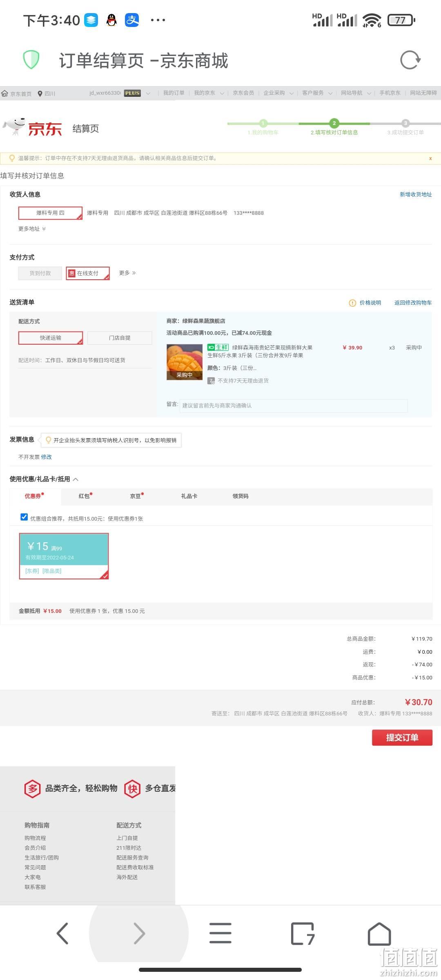Viewport: 441px width, 980px height.
Task: Open the browser tabs switcher showing 7
Action: point(303,933)
